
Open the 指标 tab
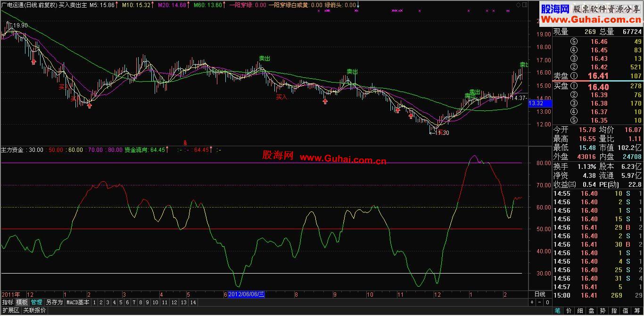coord(8,302)
